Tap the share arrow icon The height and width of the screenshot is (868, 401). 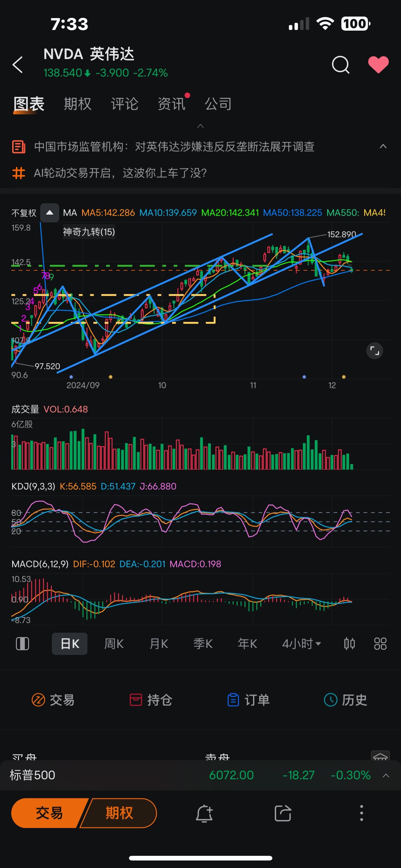[x=283, y=813]
